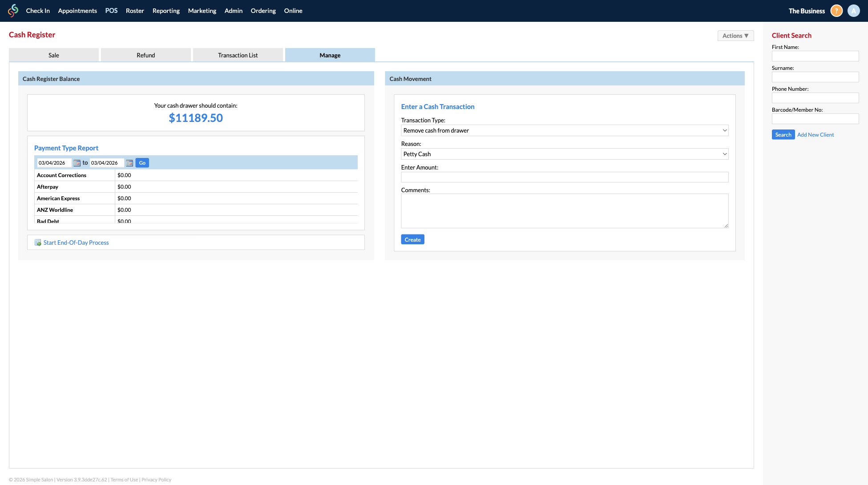Click the user account avatar
868x485 pixels.
[853, 10]
